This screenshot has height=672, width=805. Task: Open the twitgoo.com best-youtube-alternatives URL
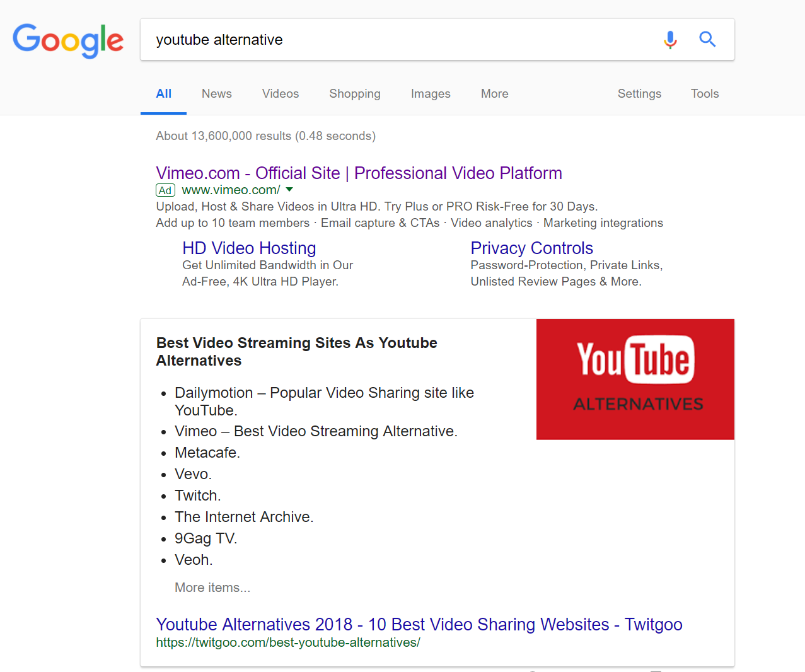coord(288,642)
